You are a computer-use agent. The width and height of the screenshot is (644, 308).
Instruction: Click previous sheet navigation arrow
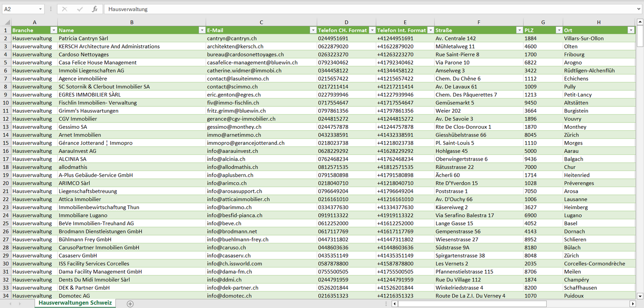pos(10,304)
